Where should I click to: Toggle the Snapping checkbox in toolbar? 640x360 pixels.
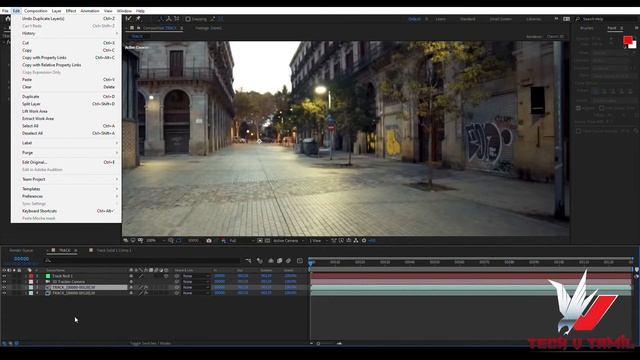click(188, 19)
